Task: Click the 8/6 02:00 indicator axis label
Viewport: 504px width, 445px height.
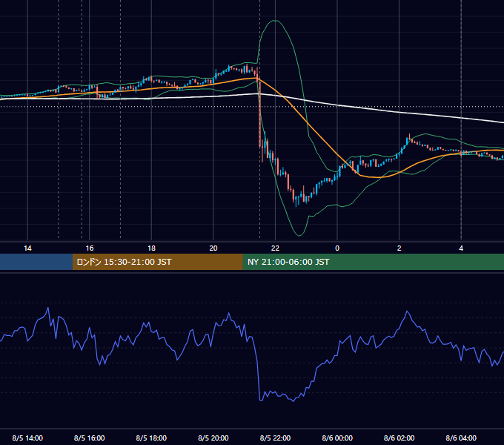Action: 399,438
